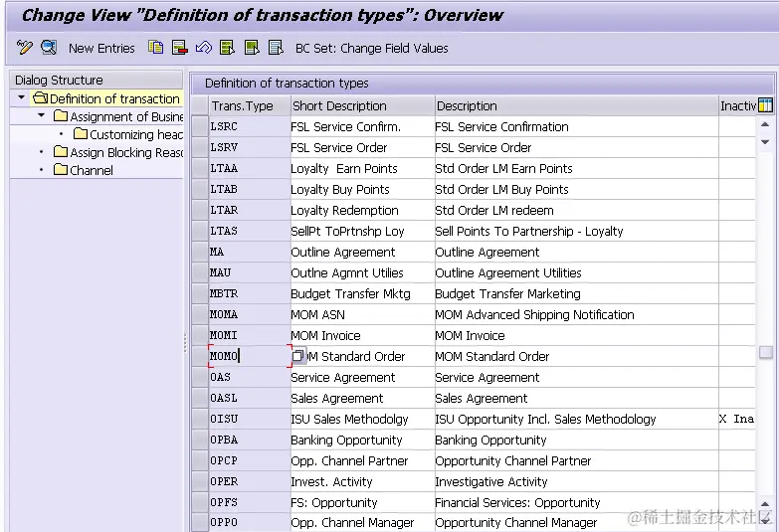Click BC Set: Change Field Values
Image resolution: width=779 pixels, height=532 pixels.
372,48
